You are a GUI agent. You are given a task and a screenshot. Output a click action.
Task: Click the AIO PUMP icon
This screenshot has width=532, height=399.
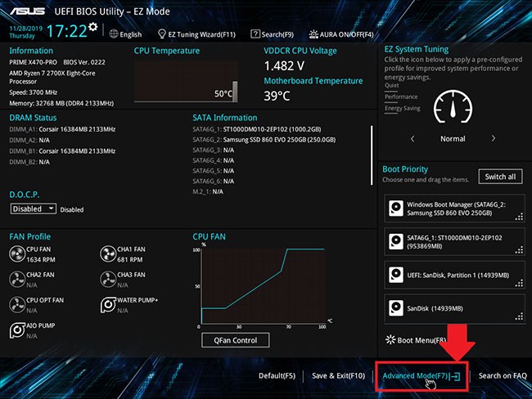point(17,330)
